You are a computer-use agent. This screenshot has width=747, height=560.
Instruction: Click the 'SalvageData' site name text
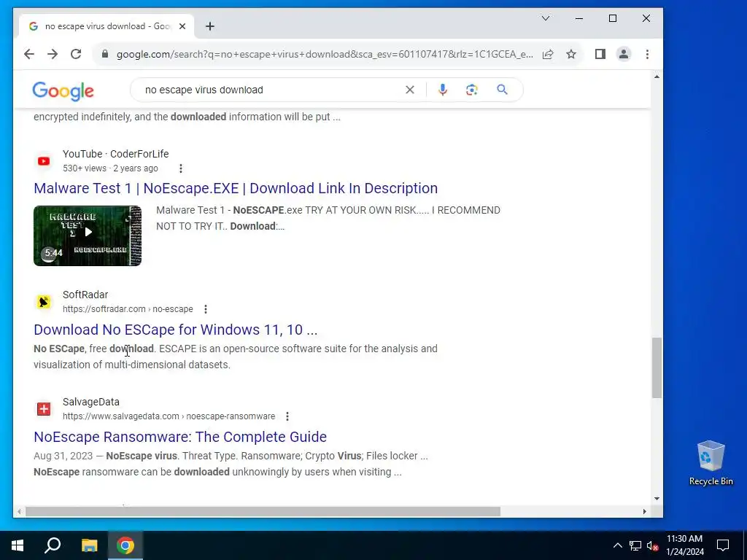coord(91,402)
